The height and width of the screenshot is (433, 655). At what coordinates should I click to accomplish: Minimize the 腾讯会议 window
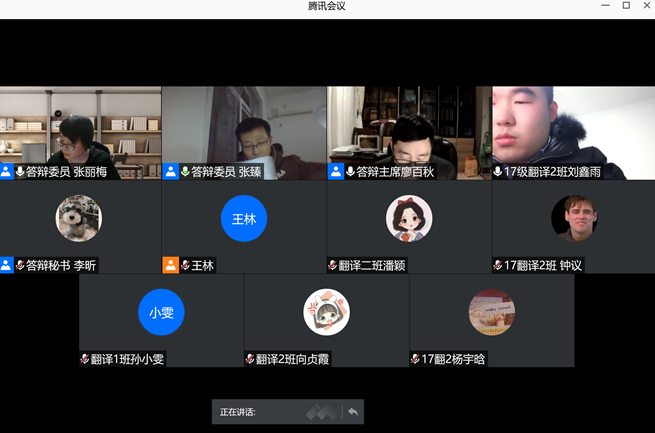pos(605,5)
